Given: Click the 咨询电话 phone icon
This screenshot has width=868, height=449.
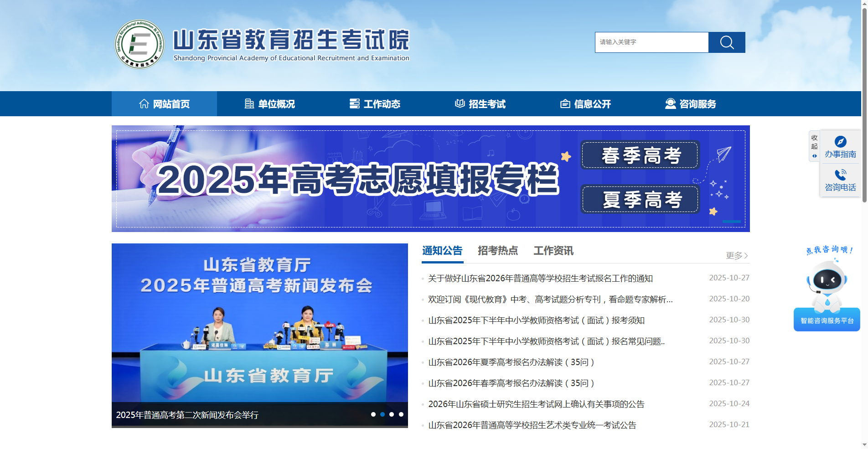Looking at the screenshot, I should click(840, 175).
